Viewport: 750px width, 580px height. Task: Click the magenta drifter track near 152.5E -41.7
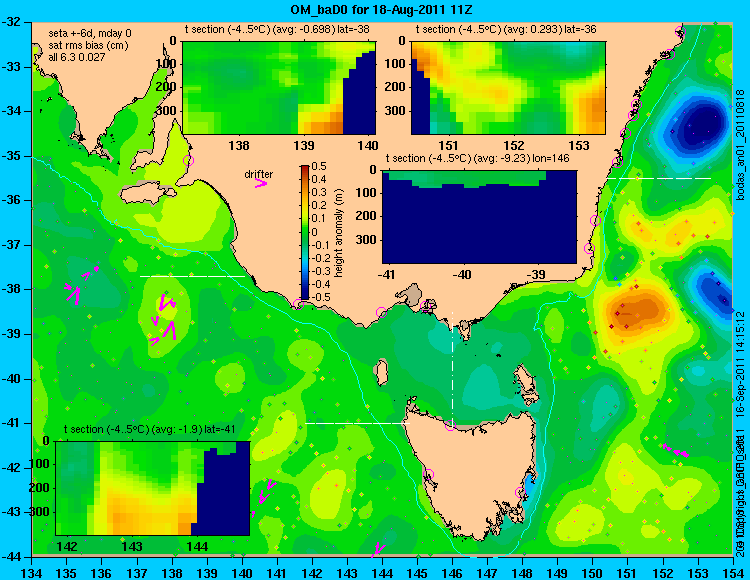click(x=675, y=450)
